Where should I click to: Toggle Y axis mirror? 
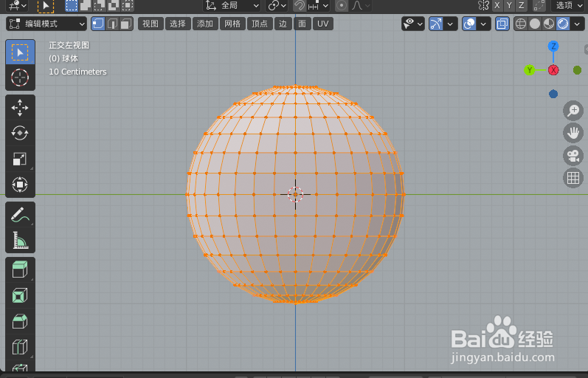(x=509, y=5)
